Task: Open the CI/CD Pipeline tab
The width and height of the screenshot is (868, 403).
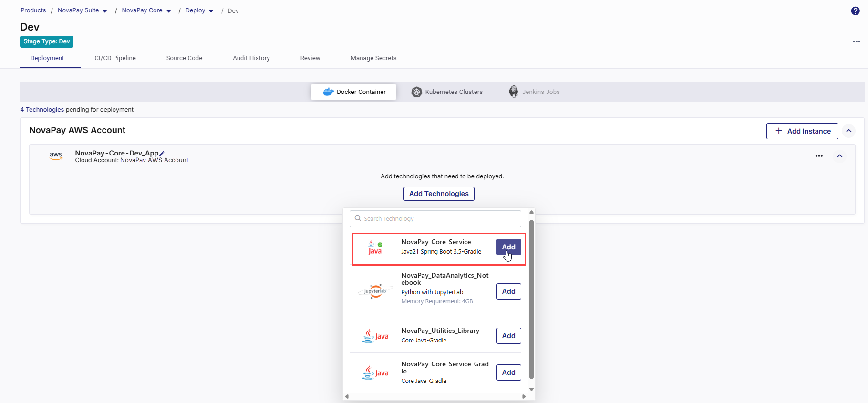Action: pyautogui.click(x=115, y=58)
